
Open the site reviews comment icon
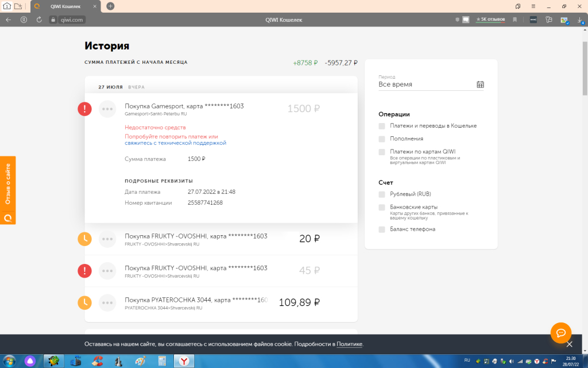click(x=466, y=20)
